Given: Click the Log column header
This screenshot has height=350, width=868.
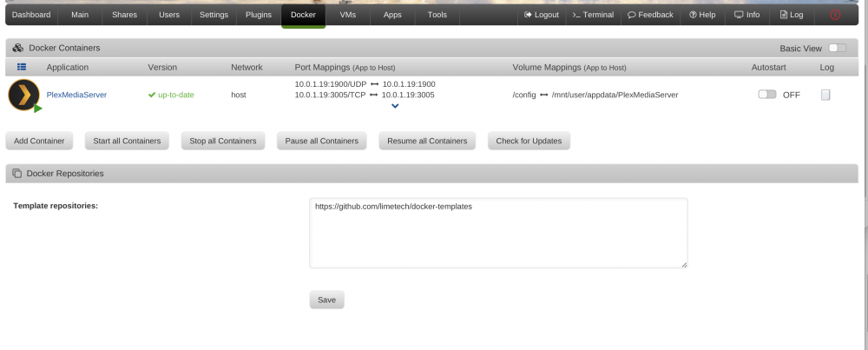Looking at the screenshot, I should [x=826, y=67].
